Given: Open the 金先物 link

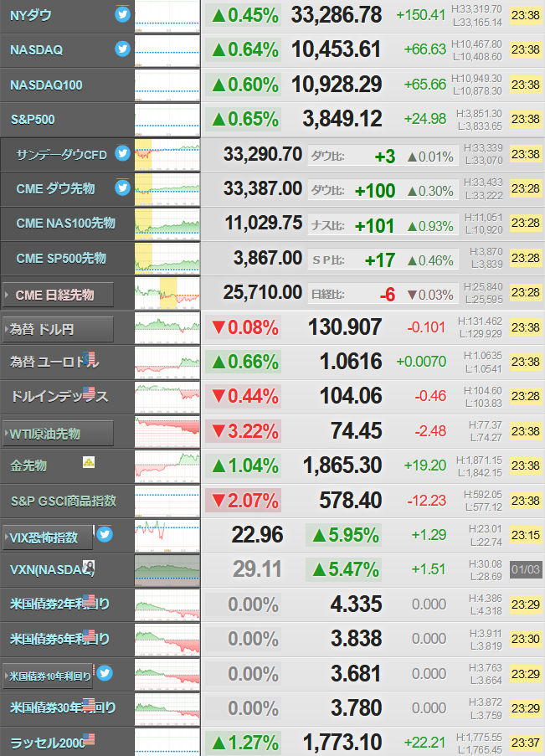Looking at the screenshot, I should pyautogui.click(x=28, y=465).
